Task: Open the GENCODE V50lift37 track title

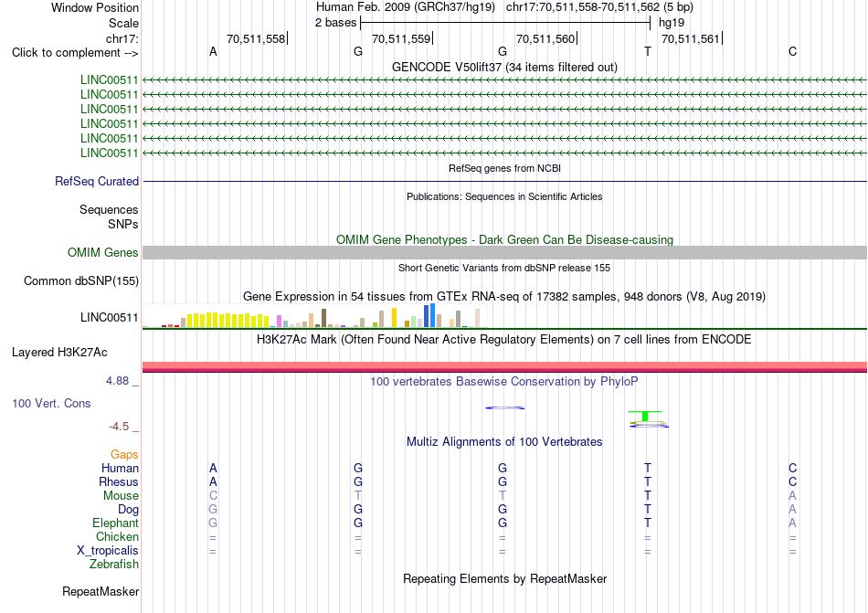Action: coord(504,67)
